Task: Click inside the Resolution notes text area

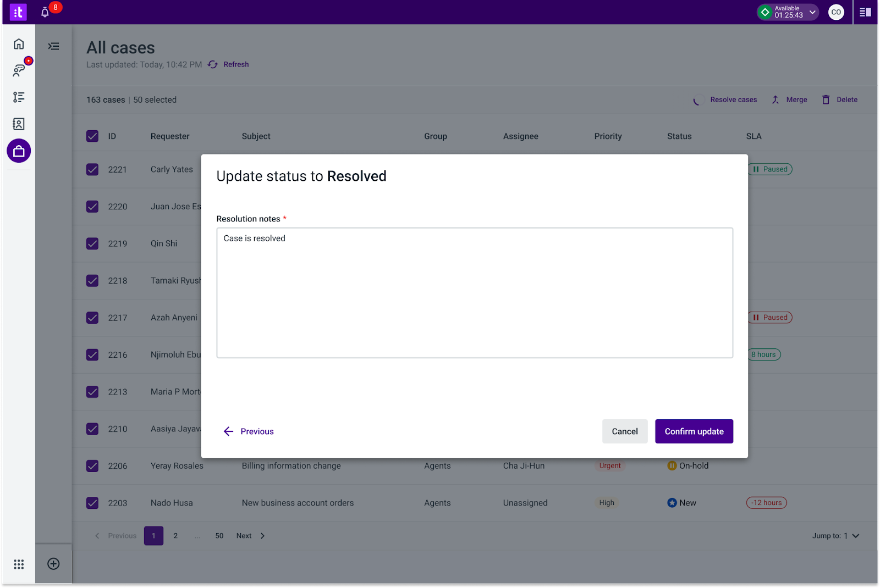Action: tap(474, 293)
